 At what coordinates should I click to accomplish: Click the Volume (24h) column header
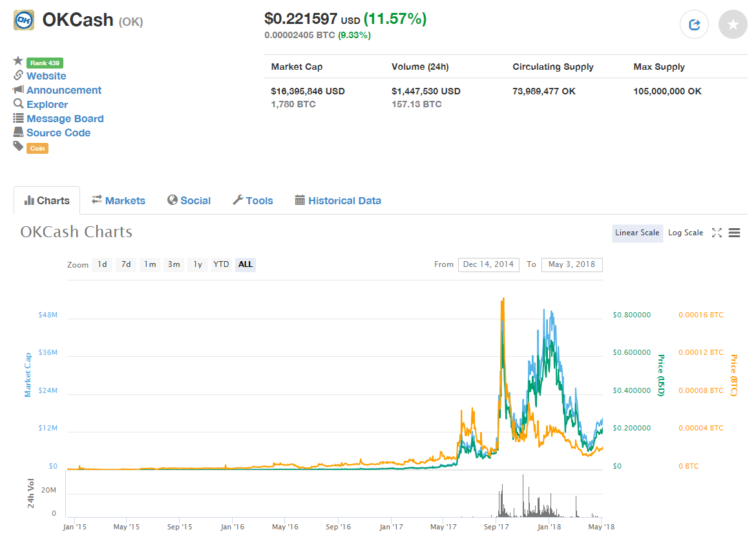[420, 67]
